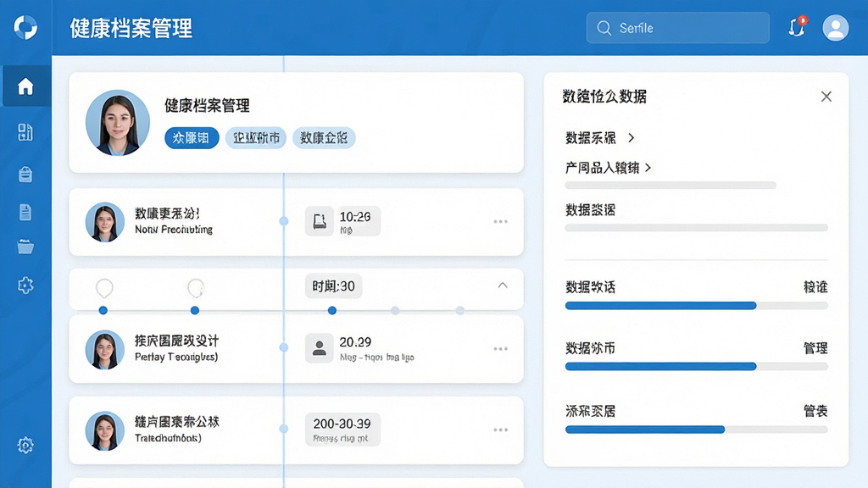Open the briefcase sidebar icon

[25, 175]
